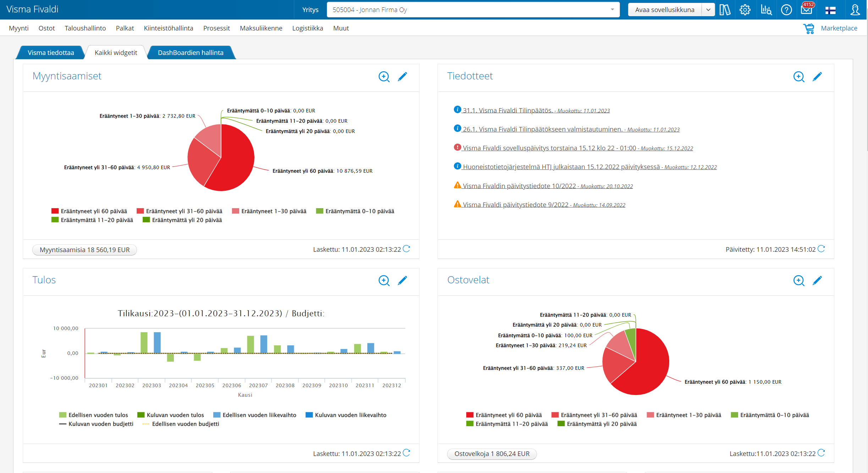This screenshot has width=868, height=473.
Task: Toggle Kuluvan vuoden liikevaihto legend swatch
Action: pos(309,415)
